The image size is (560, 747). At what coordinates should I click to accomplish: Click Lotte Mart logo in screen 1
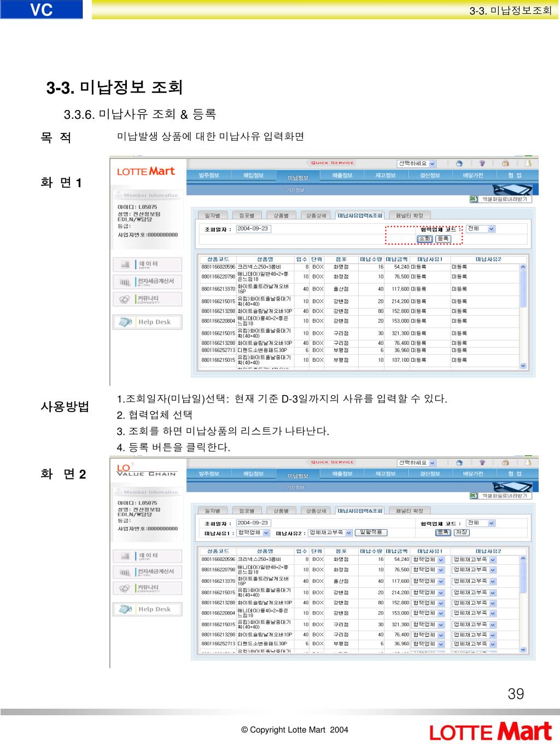pyautogui.click(x=146, y=171)
